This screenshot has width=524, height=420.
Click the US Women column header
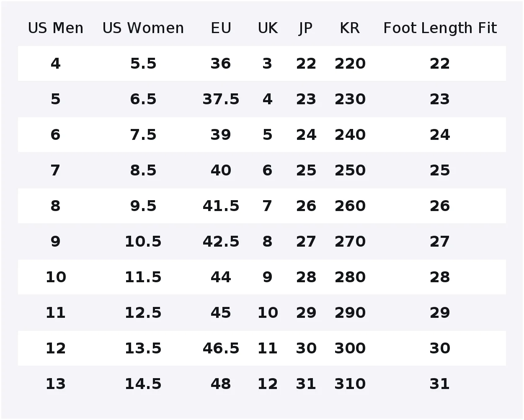click(x=143, y=28)
